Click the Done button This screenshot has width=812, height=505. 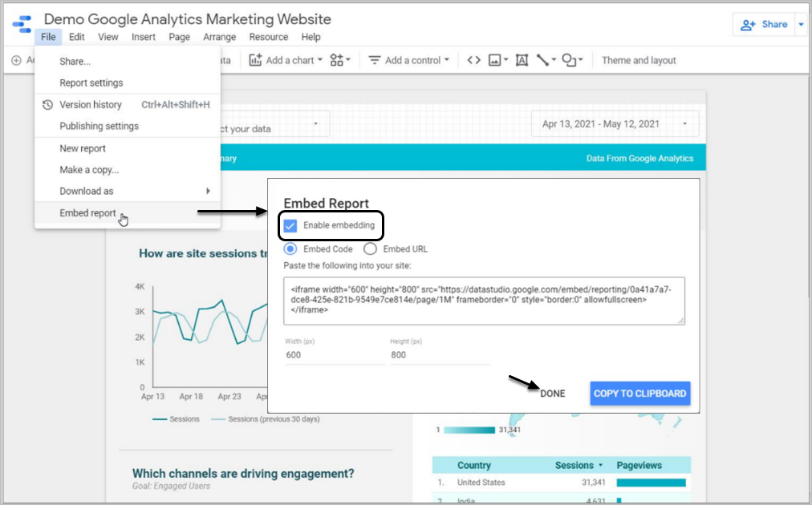pos(552,394)
